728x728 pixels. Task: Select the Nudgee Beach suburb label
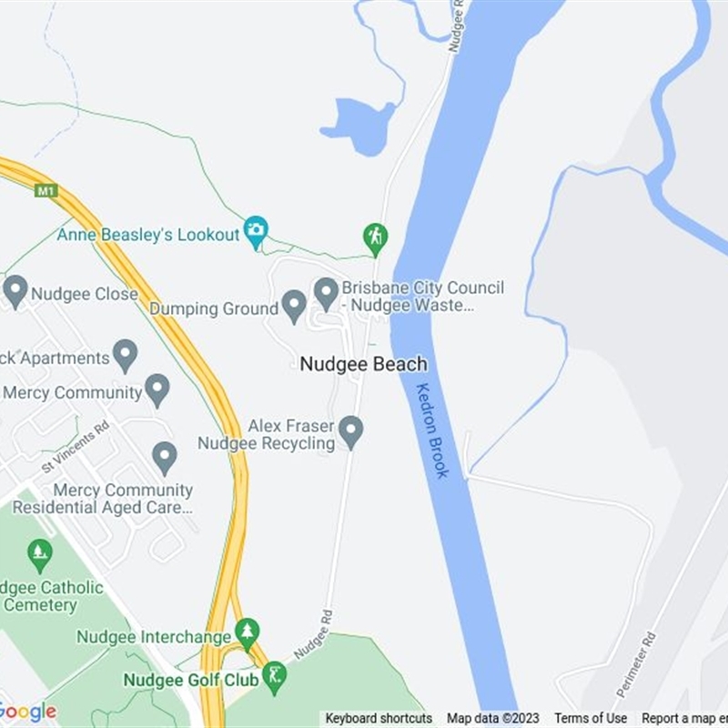point(363,364)
